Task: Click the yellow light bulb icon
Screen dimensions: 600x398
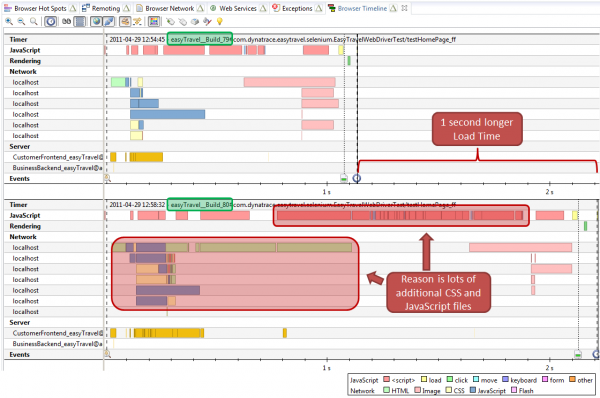Action: click(x=220, y=21)
